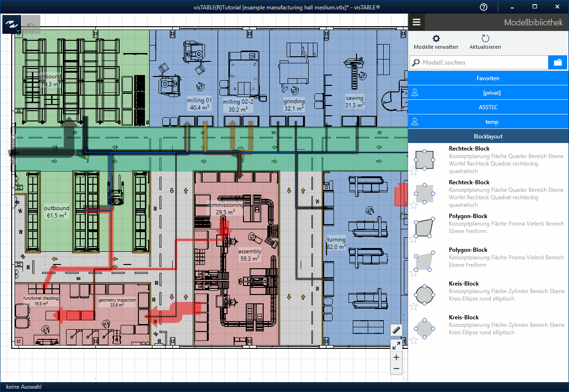This screenshot has width=569, height=392.
Task: Click Aktualisieren to refresh the library
Action: (485, 42)
